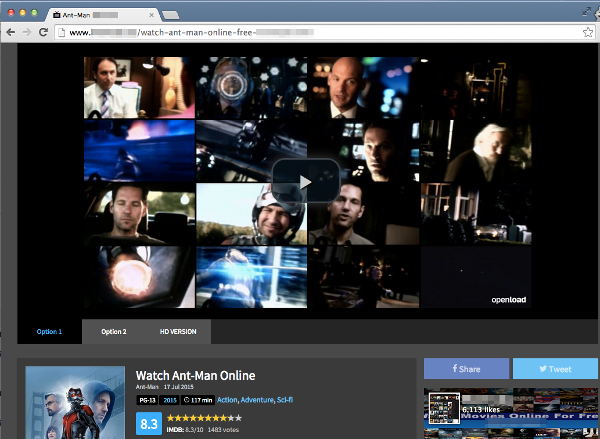This screenshot has height=439, width=600.
Task: Switch to the Option 2 tab
Action: tap(114, 331)
